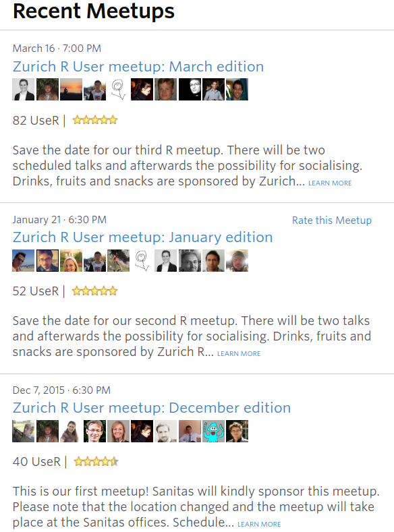The image size is (394, 532).
Task: Click the last attendee avatar in the March row
Action: [x=237, y=90]
